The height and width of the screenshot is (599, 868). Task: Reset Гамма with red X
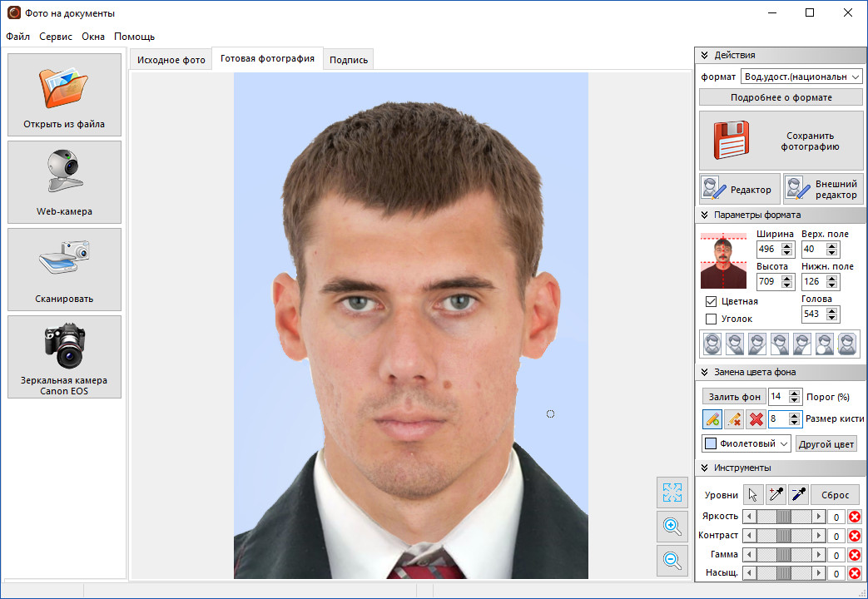click(855, 555)
